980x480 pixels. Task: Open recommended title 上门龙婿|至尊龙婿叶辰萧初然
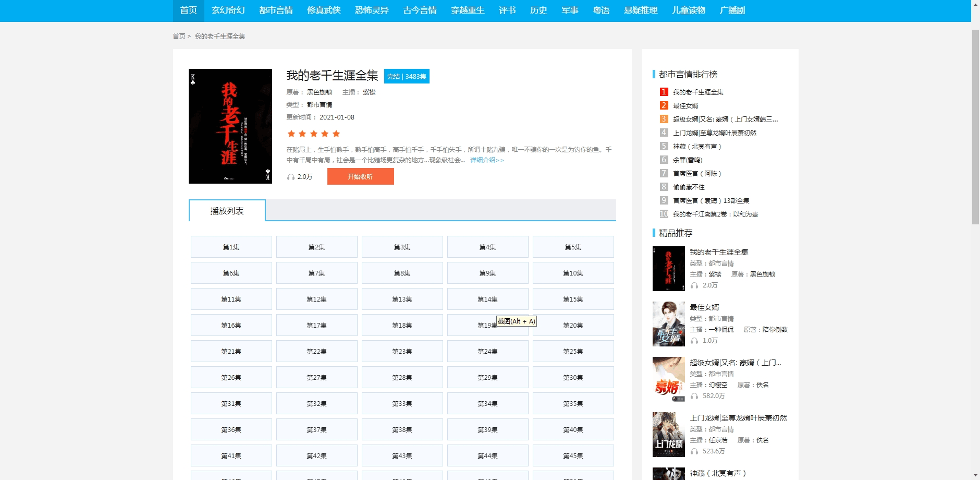coord(739,418)
